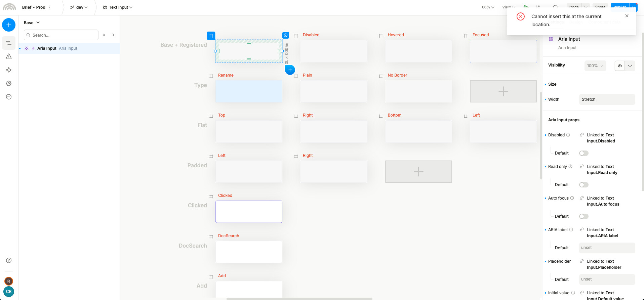Open the 66% zoom level menu

coord(488,7)
